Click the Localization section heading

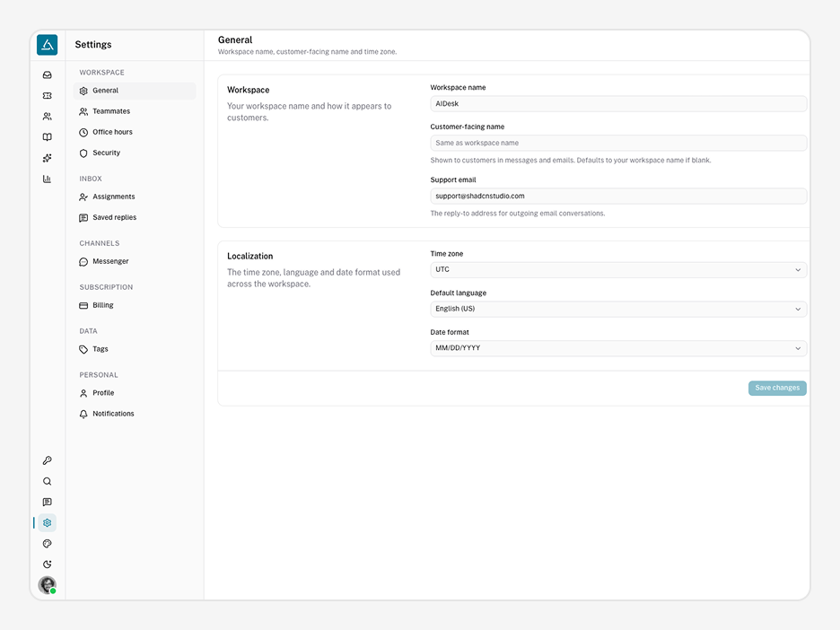pos(250,256)
